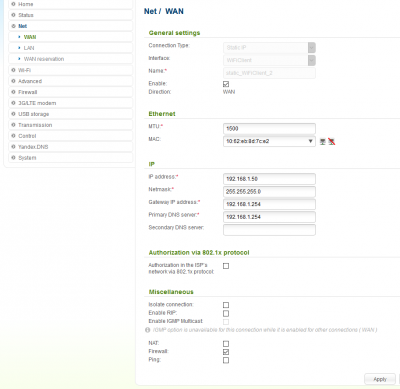Open the USB storage menu item
The height and width of the screenshot is (389, 400).
pyautogui.click(x=70, y=114)
